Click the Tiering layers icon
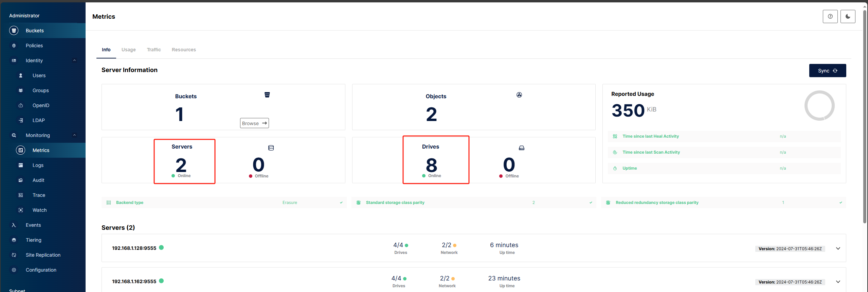Screen dimensions: 868x292 [x=14, y=240]
